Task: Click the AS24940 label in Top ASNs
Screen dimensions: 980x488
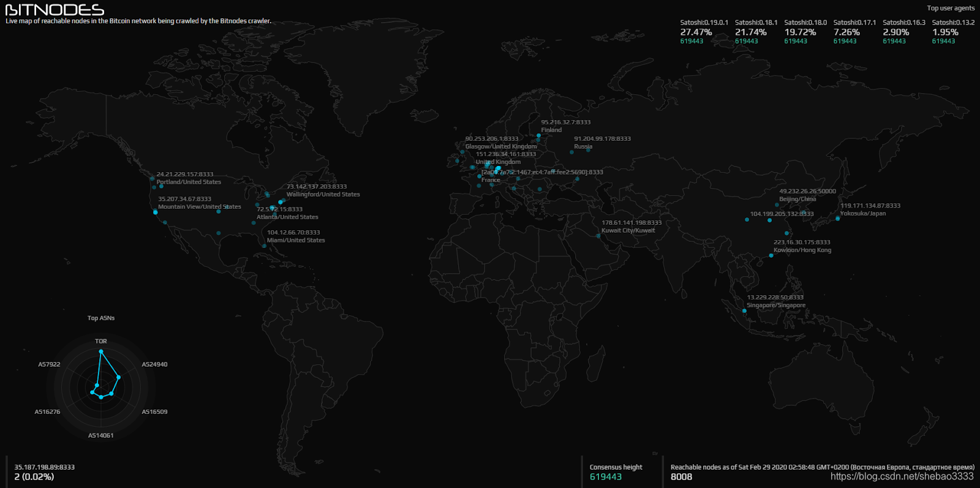Action: [x=154, y=364]
